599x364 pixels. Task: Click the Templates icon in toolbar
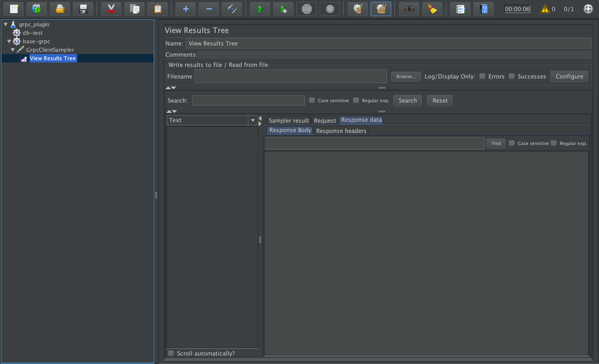click(37, 9)
